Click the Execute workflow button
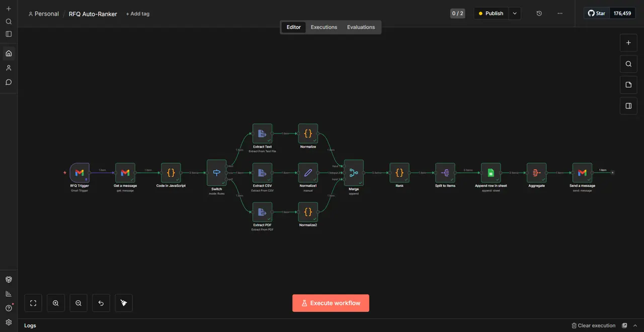The image size is (644, 332). click(x=331, y=303)
